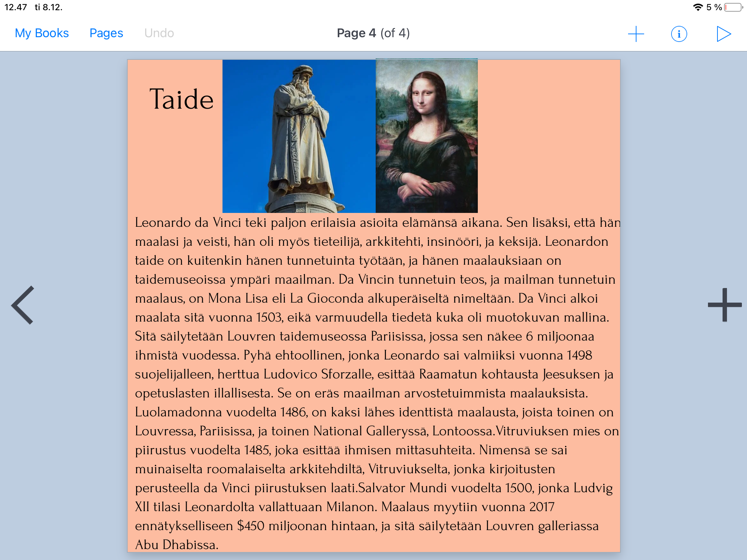This screenshot has width=747, height=560.
Task: Tap the battery percentage 5 % text
Action: point(714,7)
